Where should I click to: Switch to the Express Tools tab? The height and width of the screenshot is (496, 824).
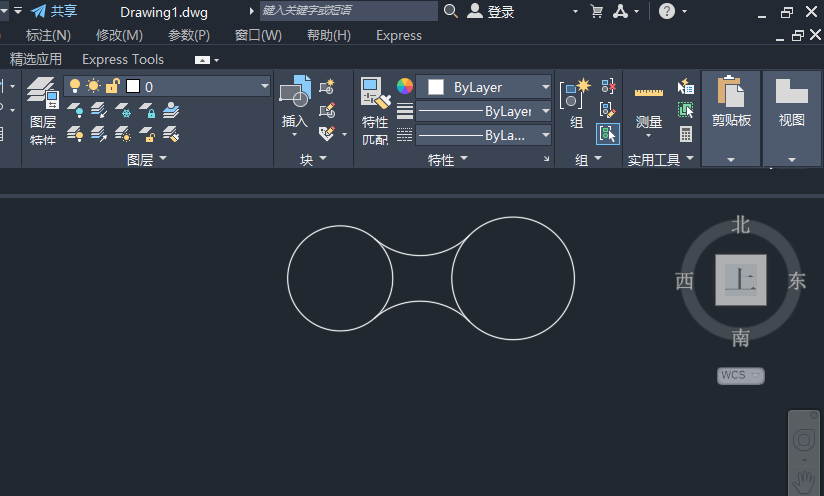(123, 59)
